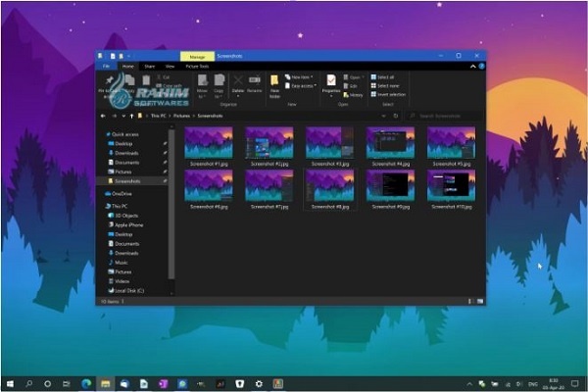Click Edit in the Open group
The width and height of the screenshot is (588, 392).
pyautogui.click(x=350, y=86)
